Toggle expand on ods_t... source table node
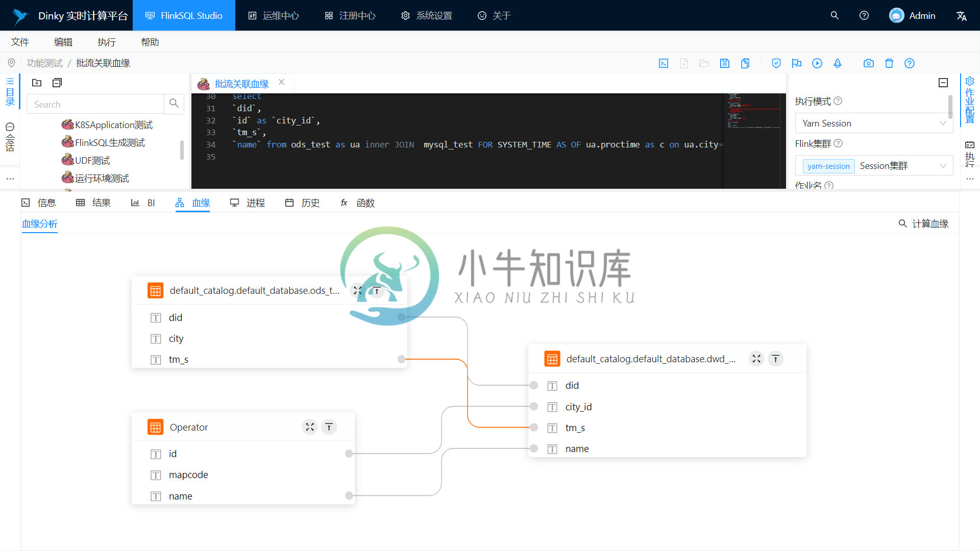 [357, 290]
